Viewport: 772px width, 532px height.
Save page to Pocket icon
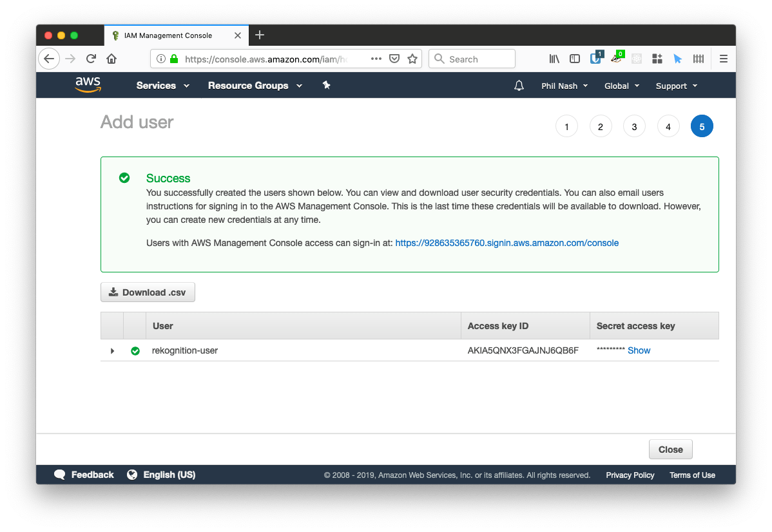click(394, 59)
